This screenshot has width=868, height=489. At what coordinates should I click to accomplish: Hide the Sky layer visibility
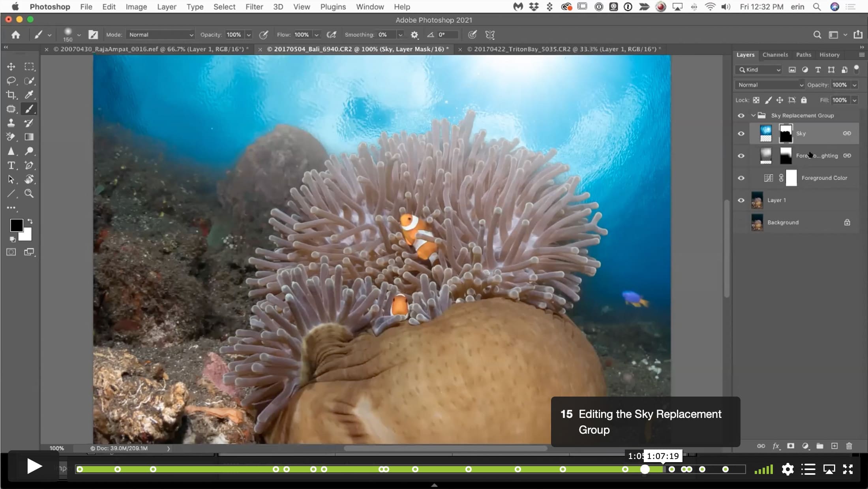pyautogui.click(x=741, y=134)
